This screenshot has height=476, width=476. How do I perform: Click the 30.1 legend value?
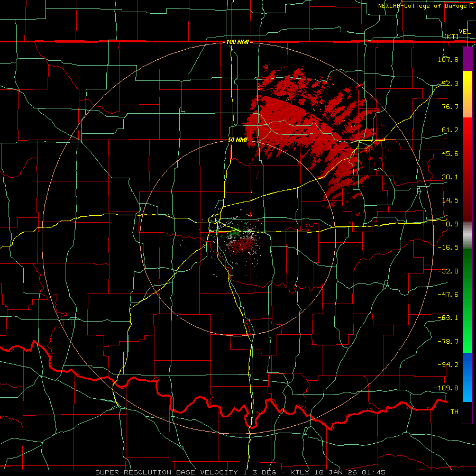pyautogui.click(x=450, y=177)
